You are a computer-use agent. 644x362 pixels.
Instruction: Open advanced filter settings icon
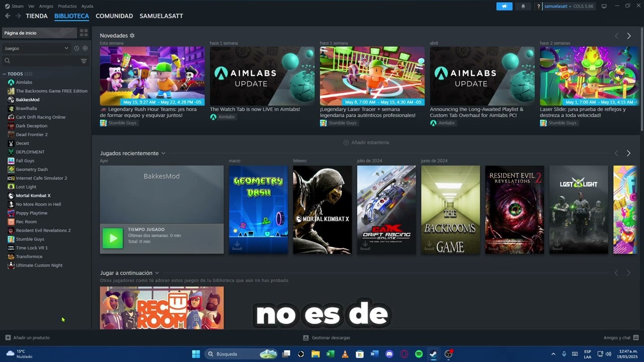(84, 61)
